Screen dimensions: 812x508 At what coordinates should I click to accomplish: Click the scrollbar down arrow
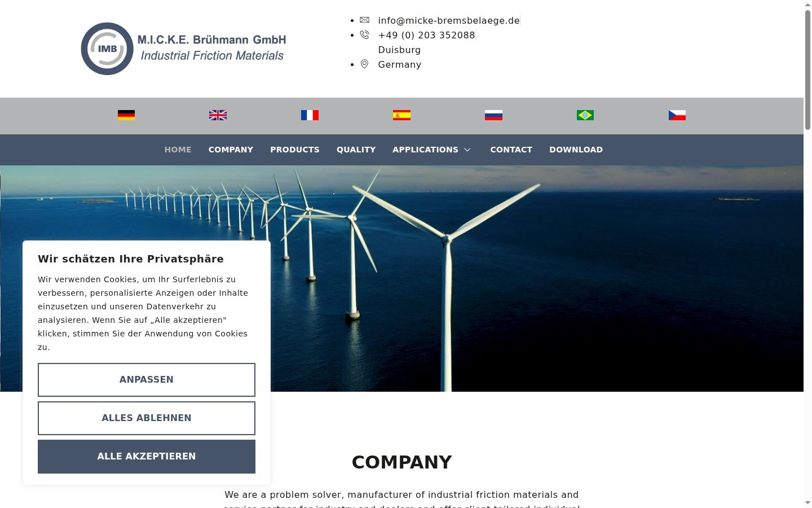click(x=807, y=503)
